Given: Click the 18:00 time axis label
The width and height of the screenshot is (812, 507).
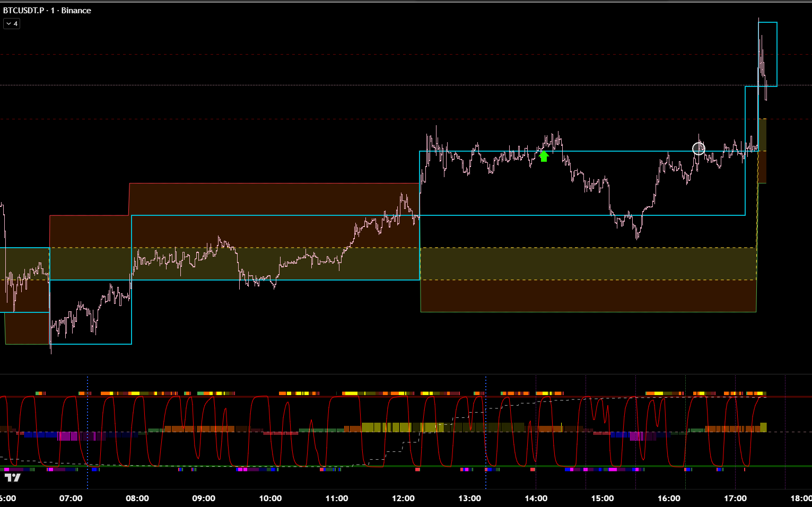Looking at the screenshot, I should tap(800, 498).
